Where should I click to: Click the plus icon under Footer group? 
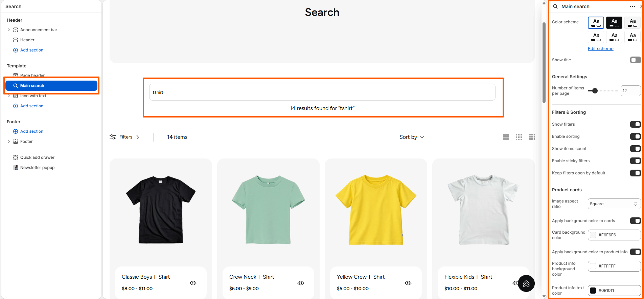click(x=16, y=131)
